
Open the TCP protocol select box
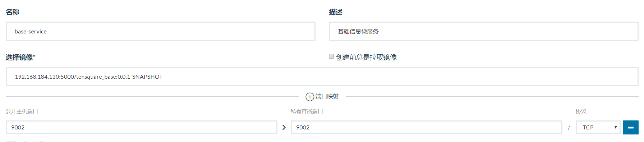point(598,127)
